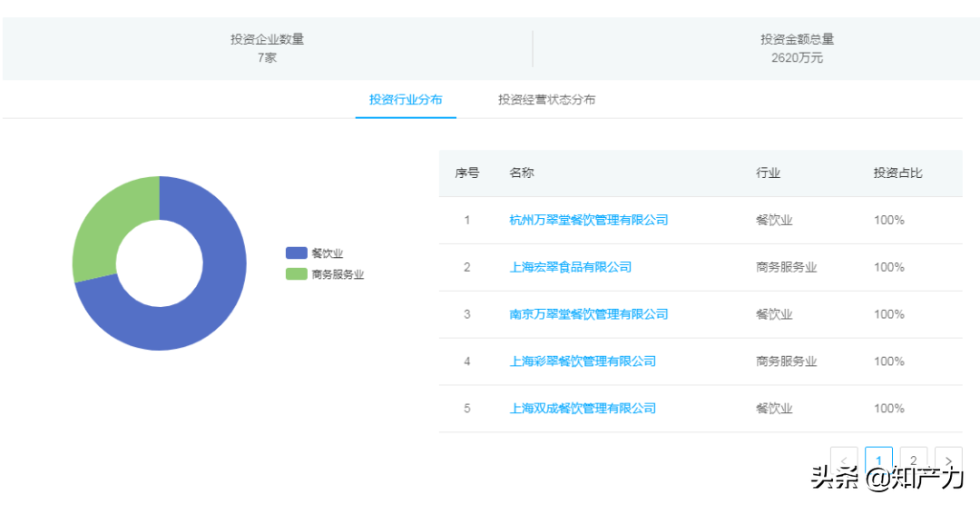Click 商务服务业 legend label text
Screen dimensions: 980x505
[x=338, y=274]
